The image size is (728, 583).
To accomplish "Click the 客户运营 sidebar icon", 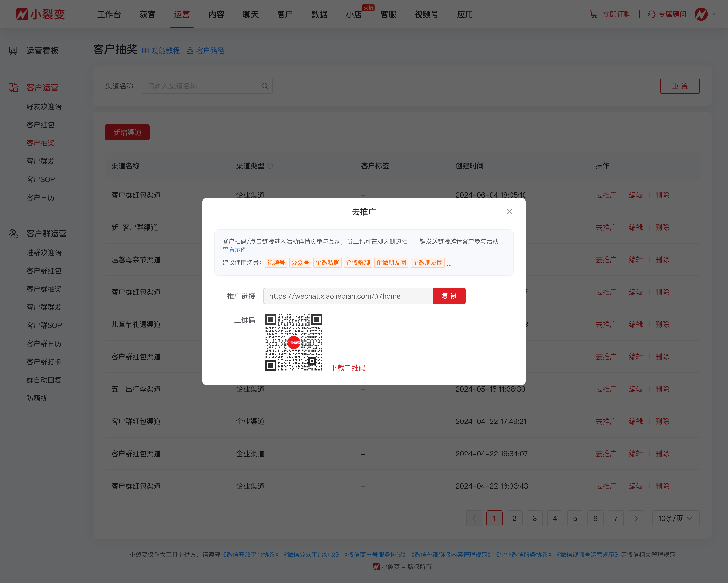I will click(13, 87).
